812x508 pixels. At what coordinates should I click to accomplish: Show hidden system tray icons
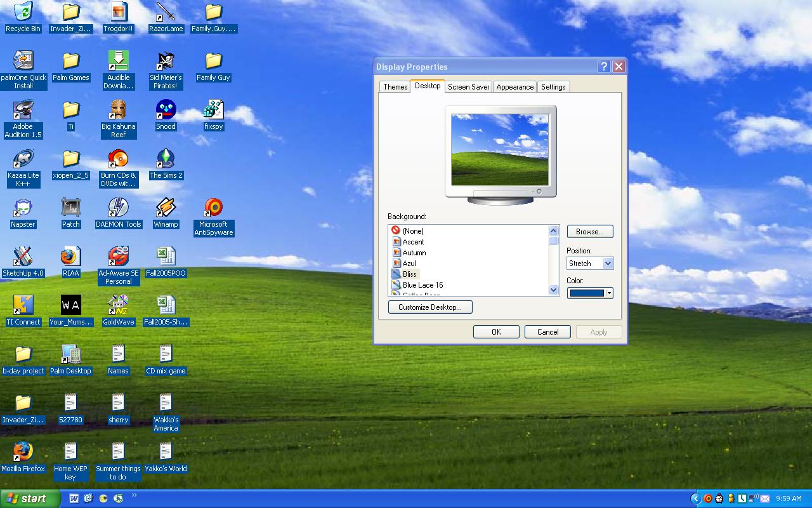click(695, 498)
